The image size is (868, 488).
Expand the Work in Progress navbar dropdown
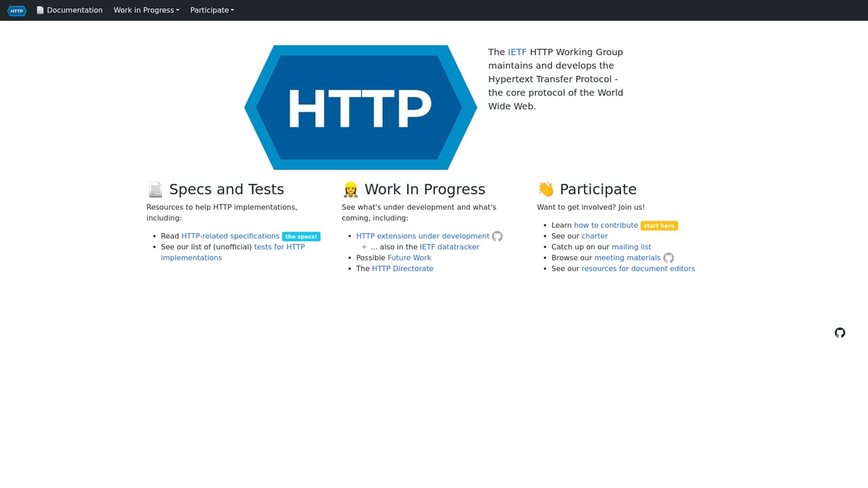pos(146,10)
